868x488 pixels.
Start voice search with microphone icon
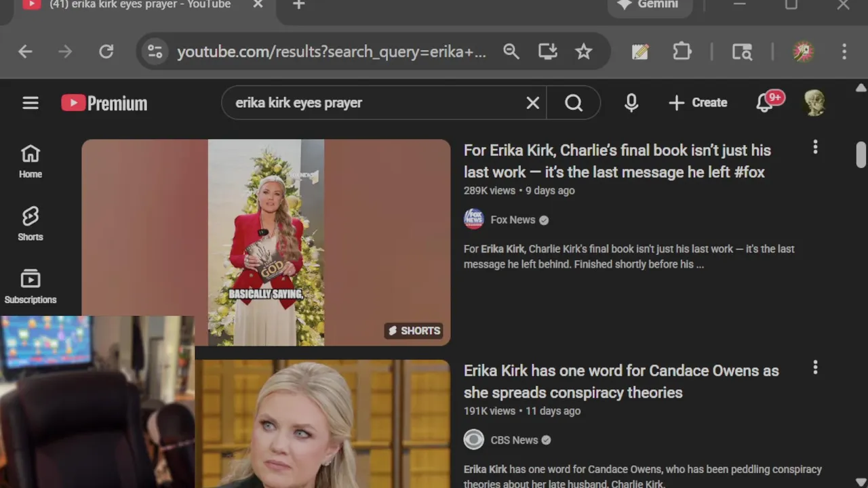631,103
